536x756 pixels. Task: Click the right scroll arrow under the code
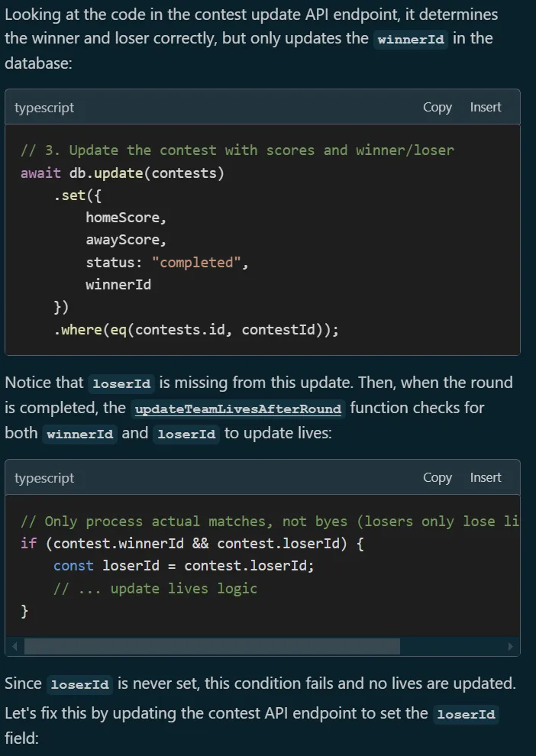tap(510, 647)
